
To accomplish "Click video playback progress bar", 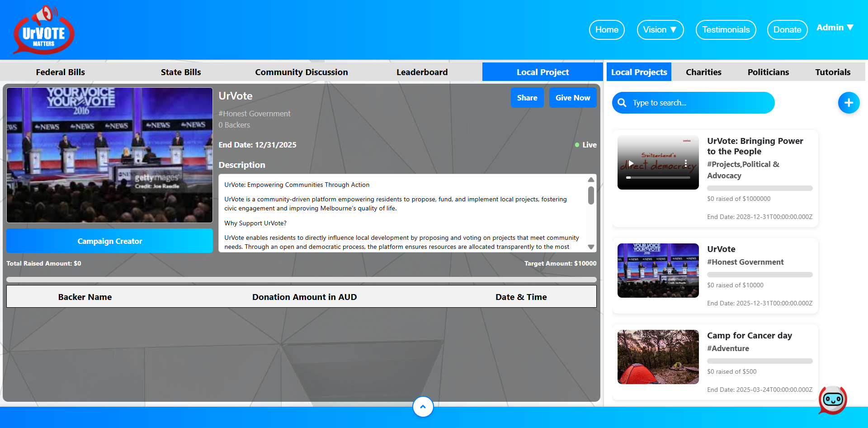I will coord(658,178).
